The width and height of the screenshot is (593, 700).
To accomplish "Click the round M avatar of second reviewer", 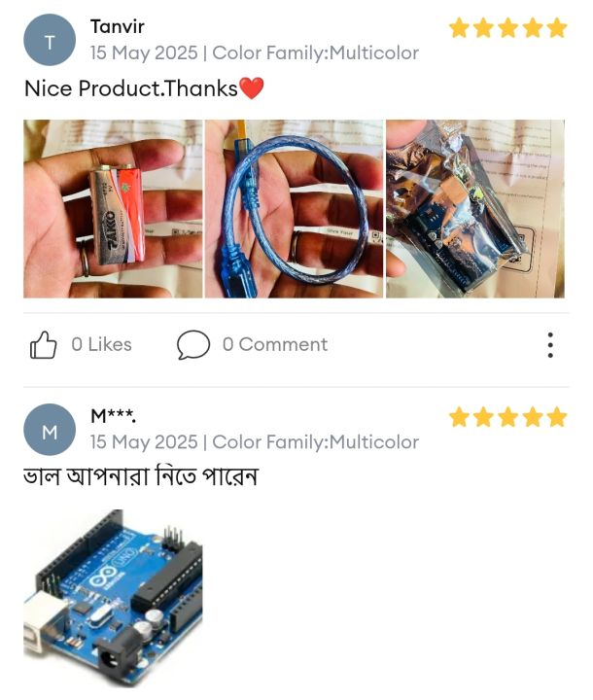I will [x=50, y=430].
